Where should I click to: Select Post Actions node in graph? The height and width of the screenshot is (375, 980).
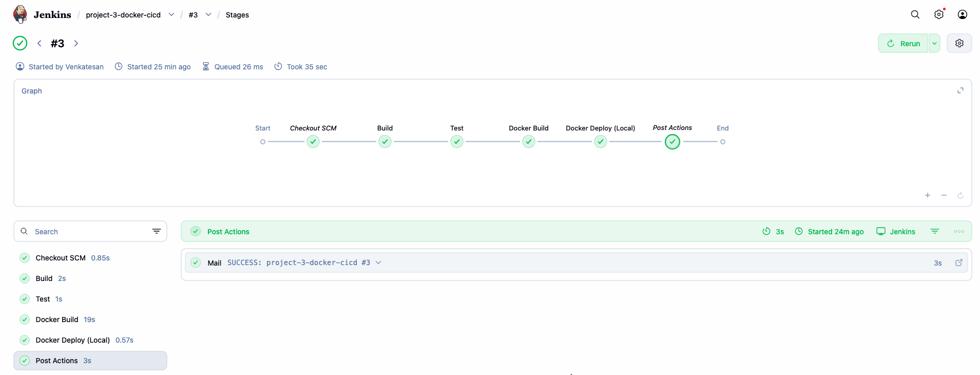pos(672,142)
